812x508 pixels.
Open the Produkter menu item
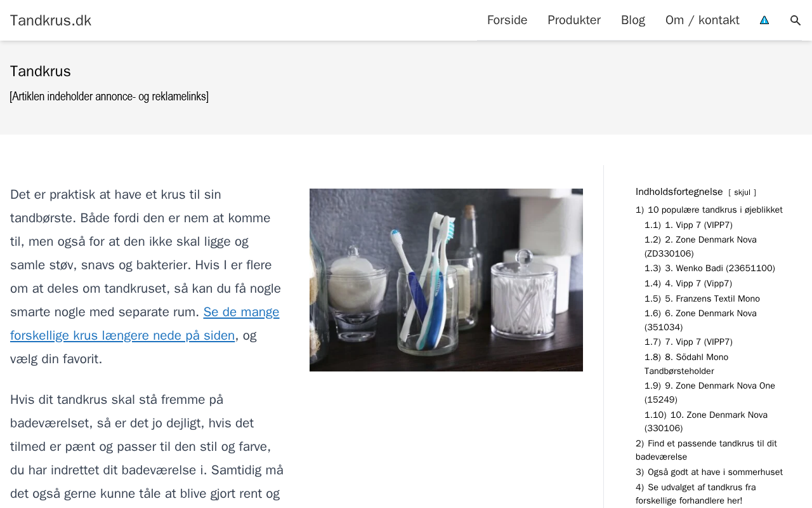pos(574,20)
